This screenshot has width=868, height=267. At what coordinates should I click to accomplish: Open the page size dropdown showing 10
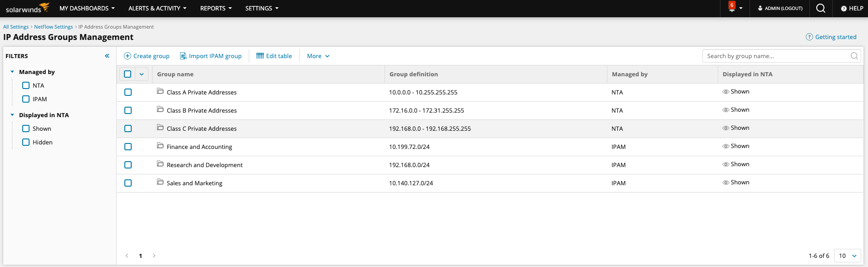click(848, 256)
